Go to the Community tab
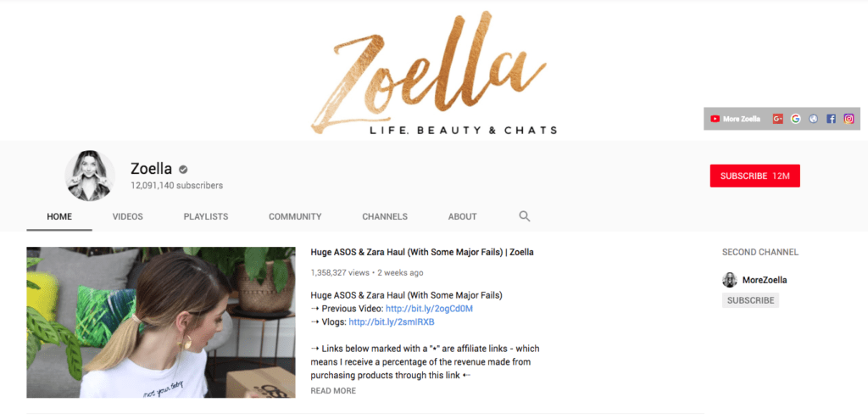868x419 pixels. 295,216
